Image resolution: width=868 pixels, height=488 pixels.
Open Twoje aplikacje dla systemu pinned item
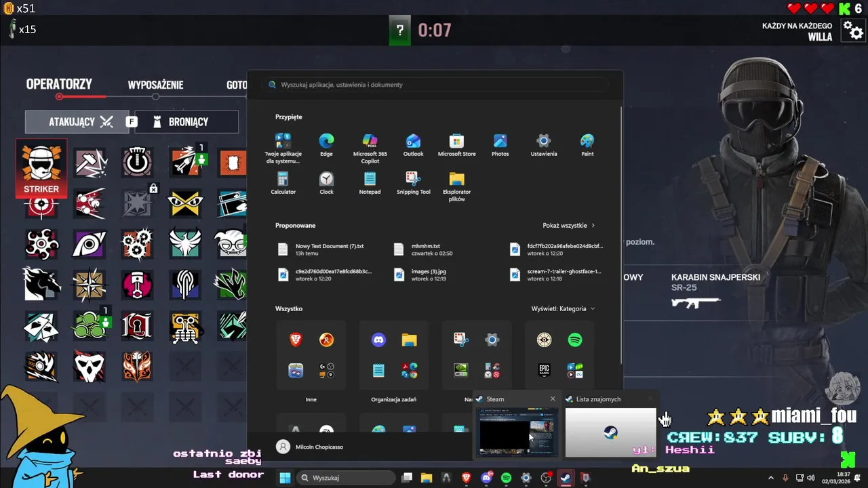pyautogui.click(x=283, y=148)
